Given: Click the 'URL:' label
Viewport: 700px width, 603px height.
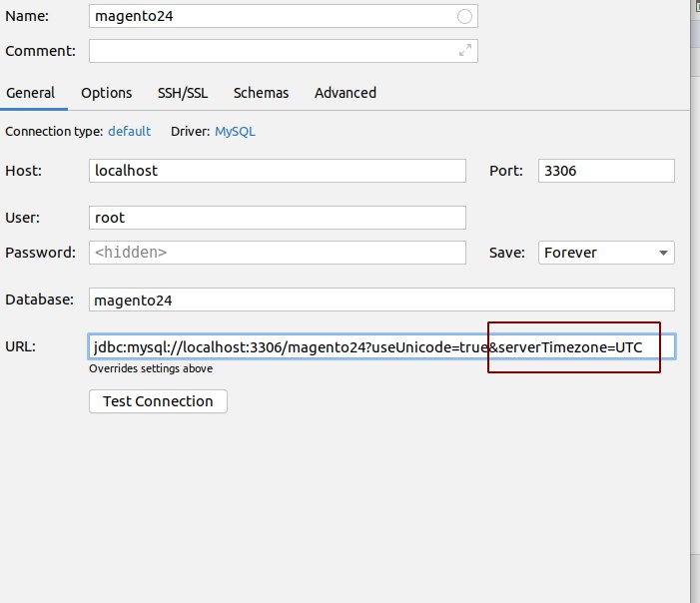Looking at the screenshot, I should tap(20, 346).
